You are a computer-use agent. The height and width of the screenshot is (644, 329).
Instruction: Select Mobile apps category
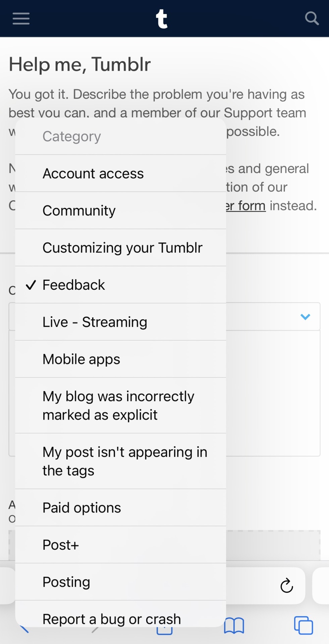81,359
